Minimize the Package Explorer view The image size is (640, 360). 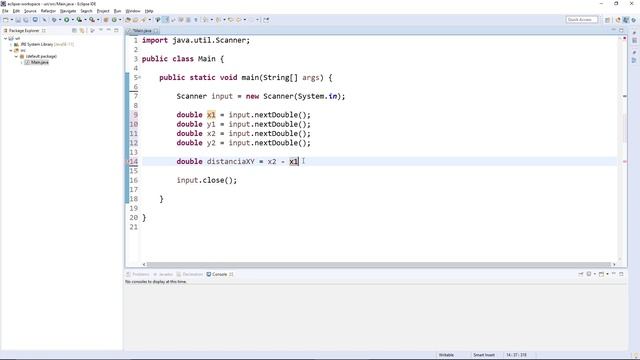coord(109,30)
